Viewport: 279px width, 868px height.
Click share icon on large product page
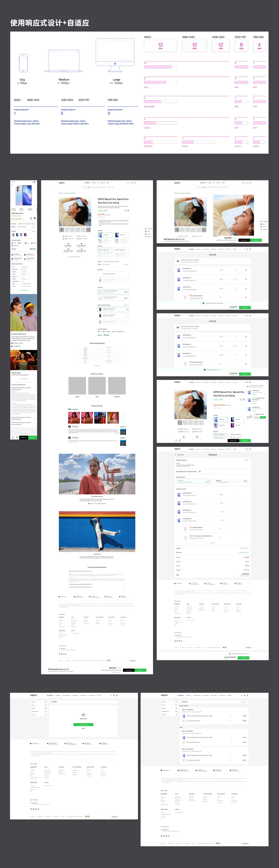click(x=126, y=211)
